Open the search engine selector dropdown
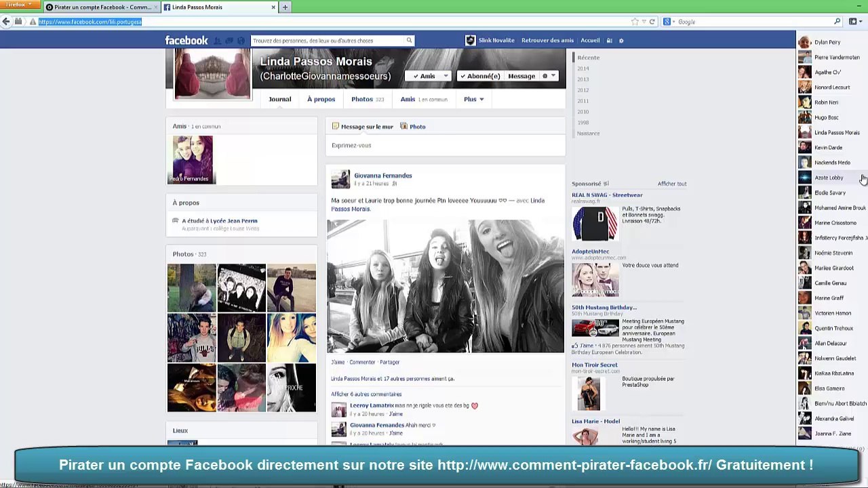 coord(667,22)
